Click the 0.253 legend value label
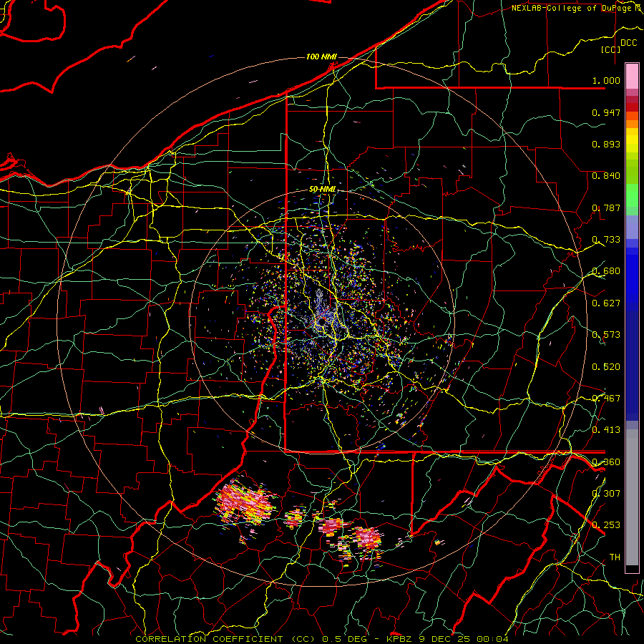 pos(606,525)
